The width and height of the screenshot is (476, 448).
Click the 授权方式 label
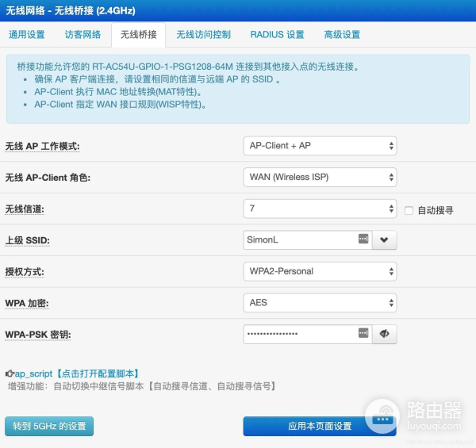pos(25,272)
